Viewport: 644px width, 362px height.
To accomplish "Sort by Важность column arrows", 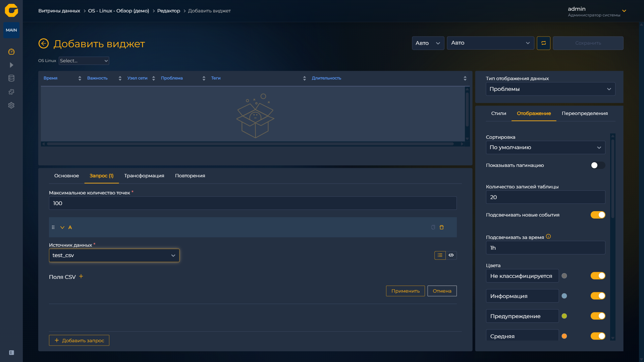I will 120,78.
